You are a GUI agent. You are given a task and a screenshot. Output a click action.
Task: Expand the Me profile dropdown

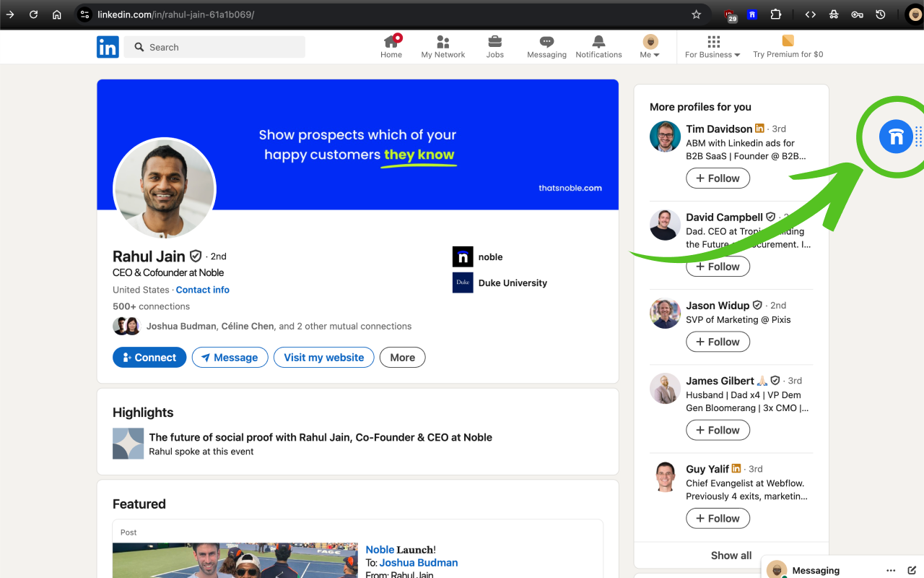tap(650, 46)
